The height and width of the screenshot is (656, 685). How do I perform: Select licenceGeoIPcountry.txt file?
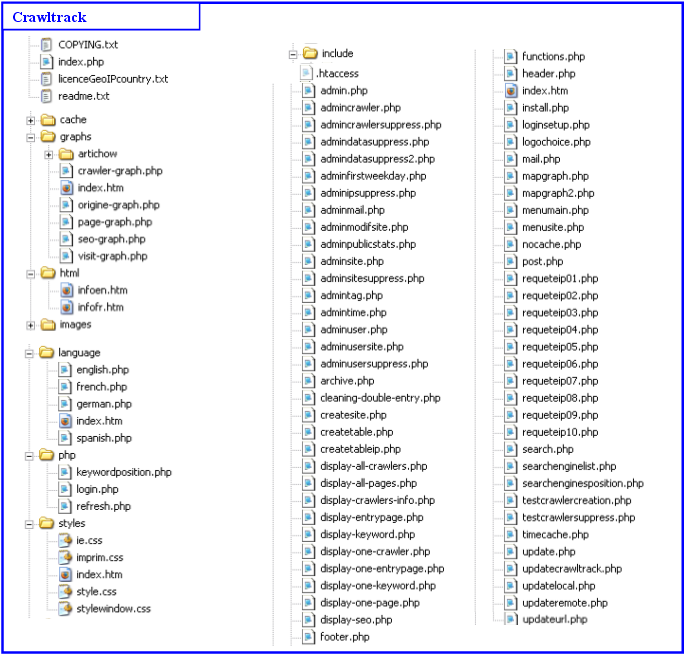(x=113, y=79)
